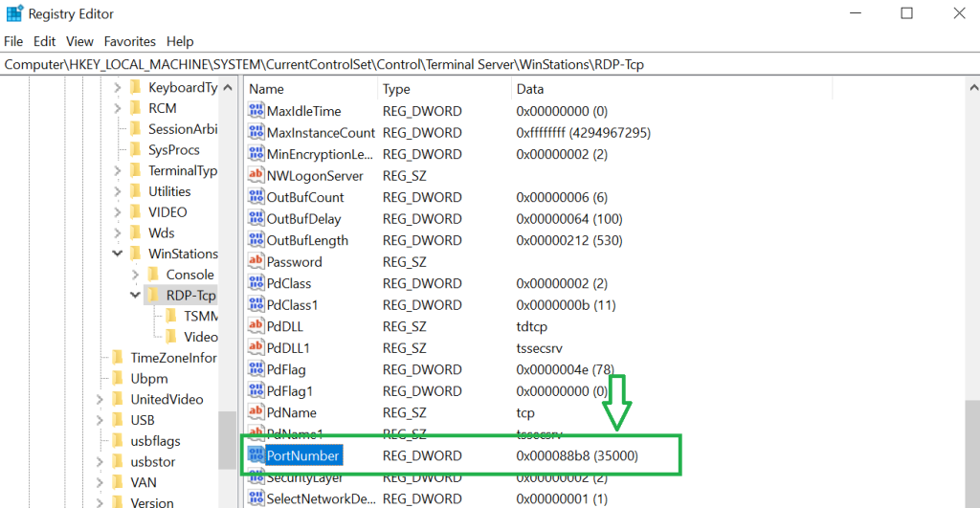Expand the Console tree node

[135, 275]
